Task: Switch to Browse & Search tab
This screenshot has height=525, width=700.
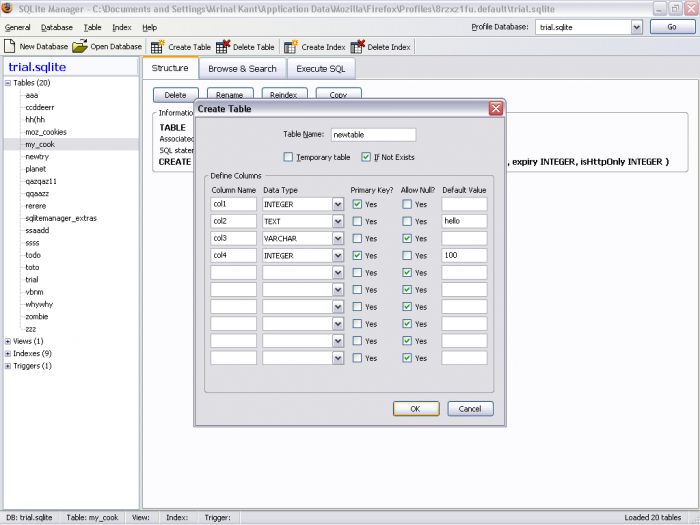Action: (242, 69)
